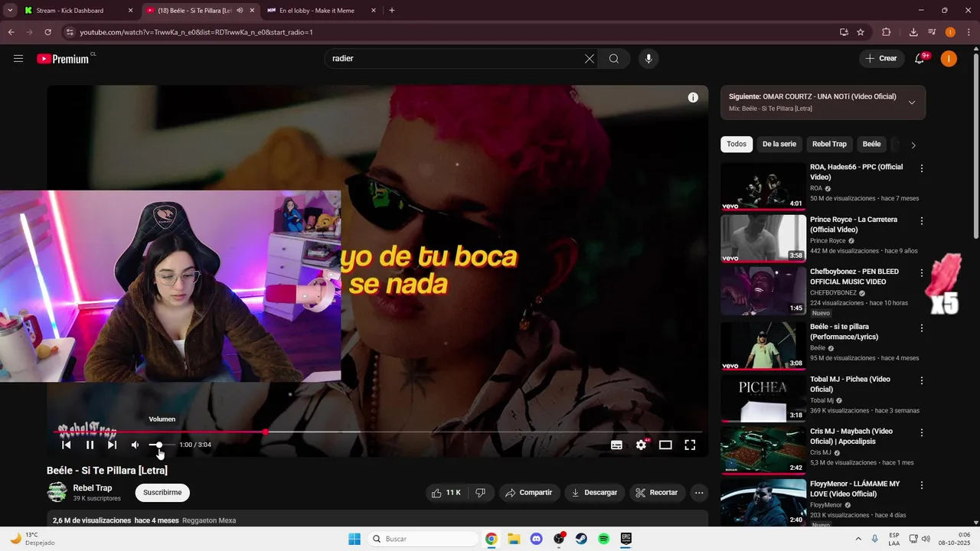This screenshot has height=551, width=980.
Task: Open Spotify from the taskbar
Action: [603, 539]
